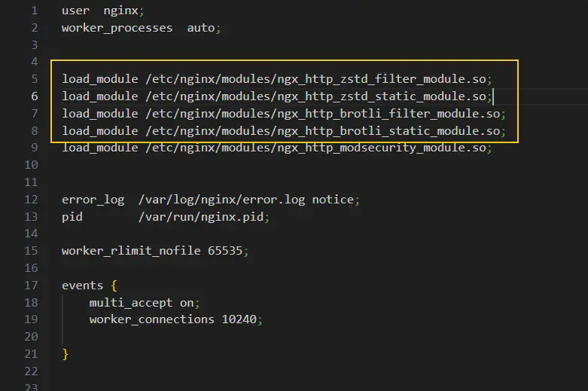Click the 'notice;' log level text
This screenshot has width=588, height=391.
click(x=337, y=200)
